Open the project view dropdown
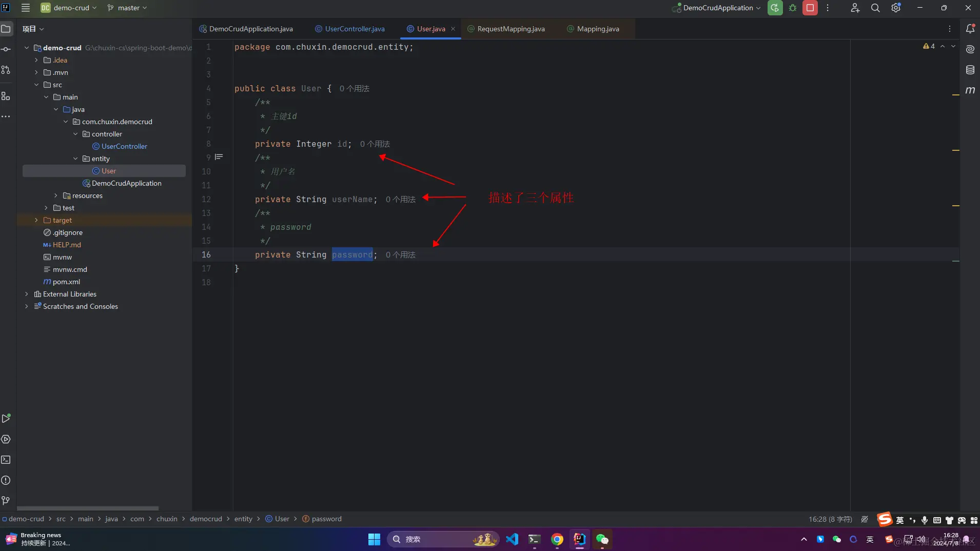Screen dimensions: 980x551 33,29
